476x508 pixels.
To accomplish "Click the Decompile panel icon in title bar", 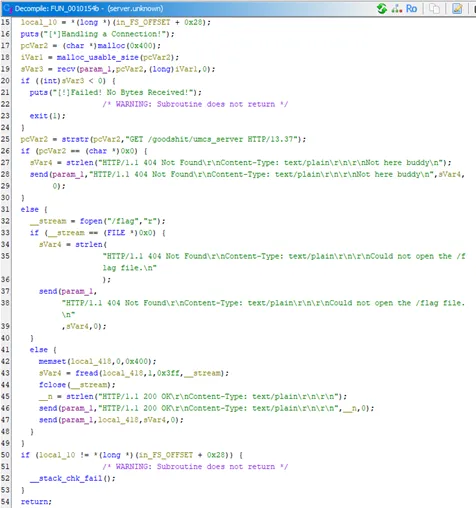I will pyautogui.click(x=7, y=8).
